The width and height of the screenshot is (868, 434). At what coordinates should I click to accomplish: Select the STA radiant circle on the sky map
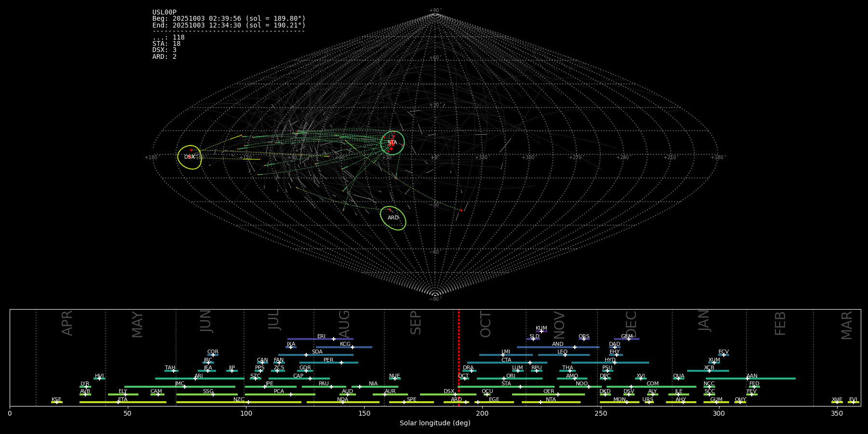[x=393, y=143]
